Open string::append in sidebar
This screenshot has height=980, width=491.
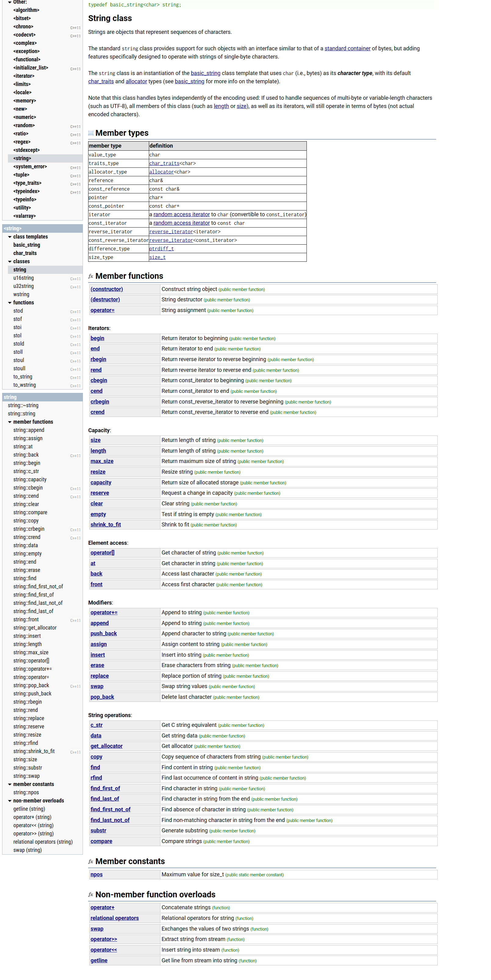click(x=29, y=430)
